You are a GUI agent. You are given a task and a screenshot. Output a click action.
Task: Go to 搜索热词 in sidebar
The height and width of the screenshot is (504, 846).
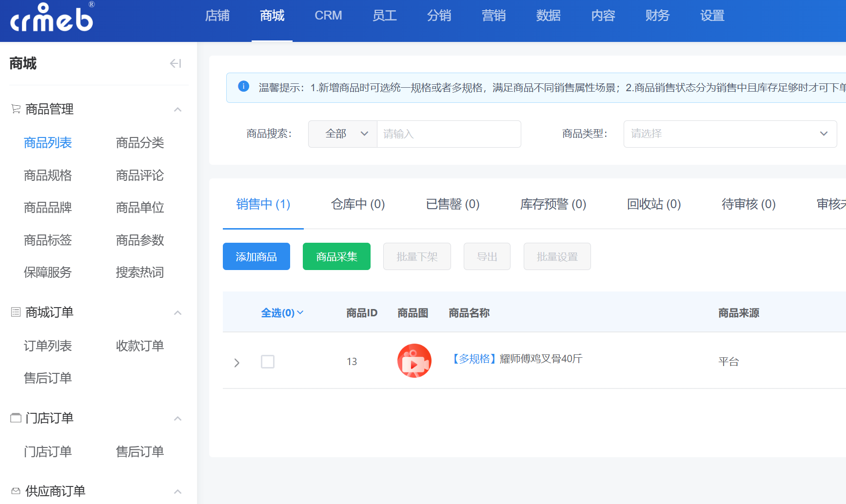pos(140,272)
